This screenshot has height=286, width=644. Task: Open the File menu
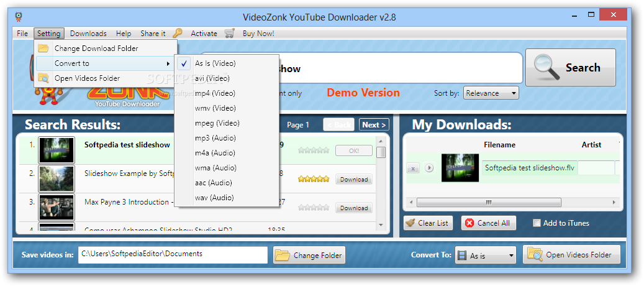[22, 34]
